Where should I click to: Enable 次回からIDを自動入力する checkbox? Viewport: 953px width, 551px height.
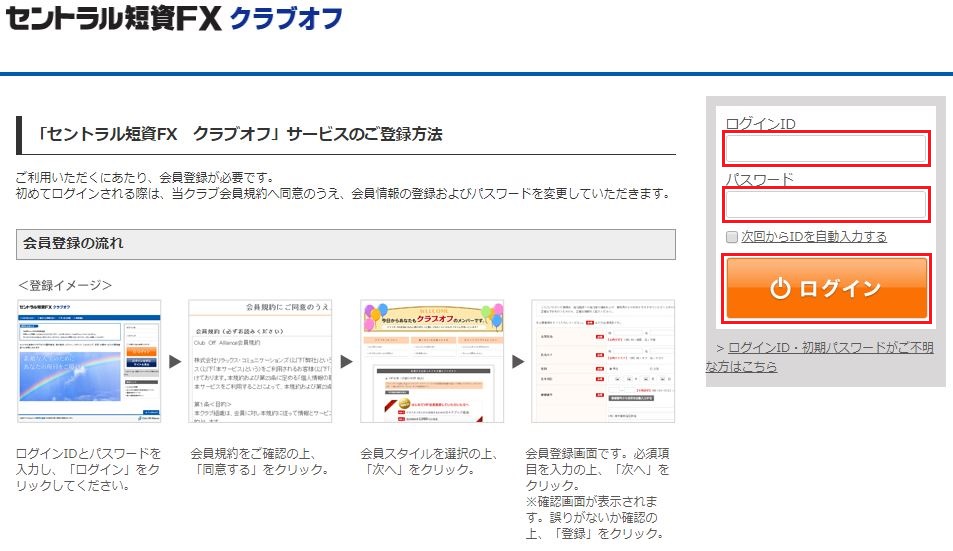pos(732,236)
